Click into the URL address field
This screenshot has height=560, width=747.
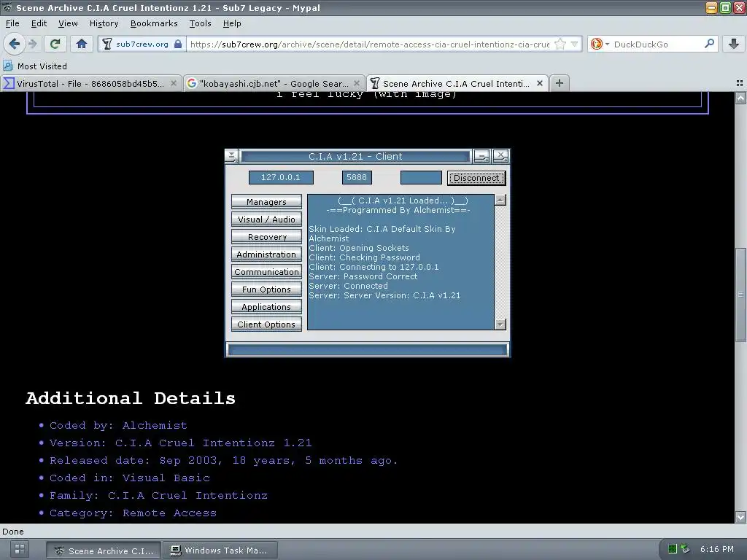click(369, 44)
